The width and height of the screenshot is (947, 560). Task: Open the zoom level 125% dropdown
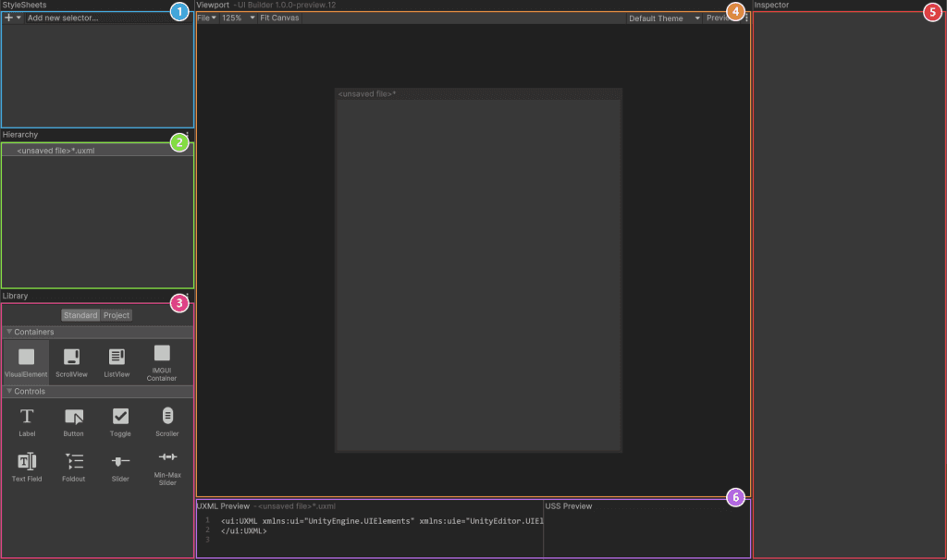[x=233, y=17]
